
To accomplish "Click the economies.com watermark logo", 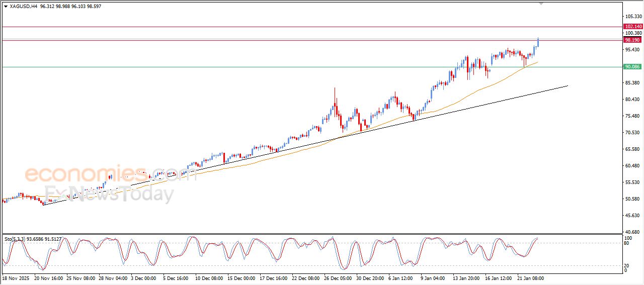I will tap(103, 174).
